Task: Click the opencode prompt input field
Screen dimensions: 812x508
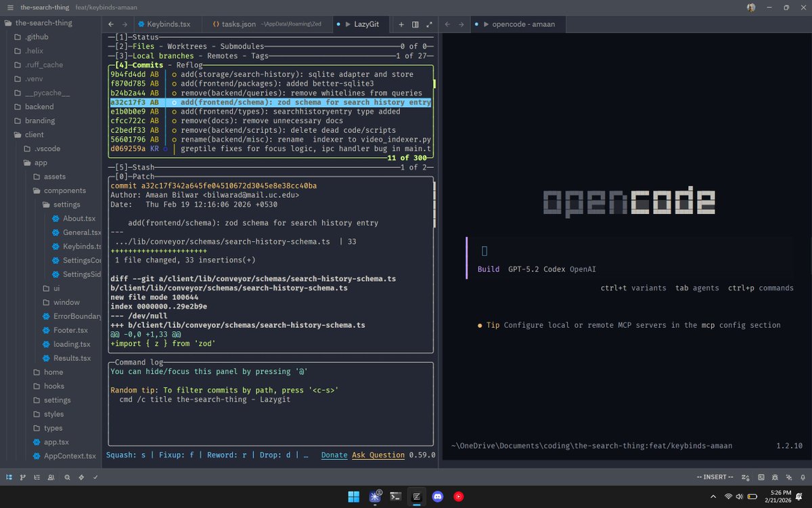Action: point(629,251)
